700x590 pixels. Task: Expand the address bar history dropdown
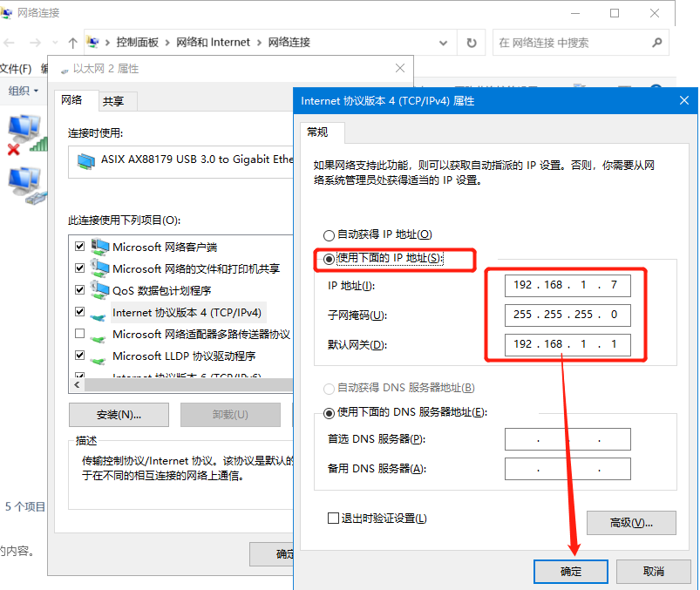444,43
